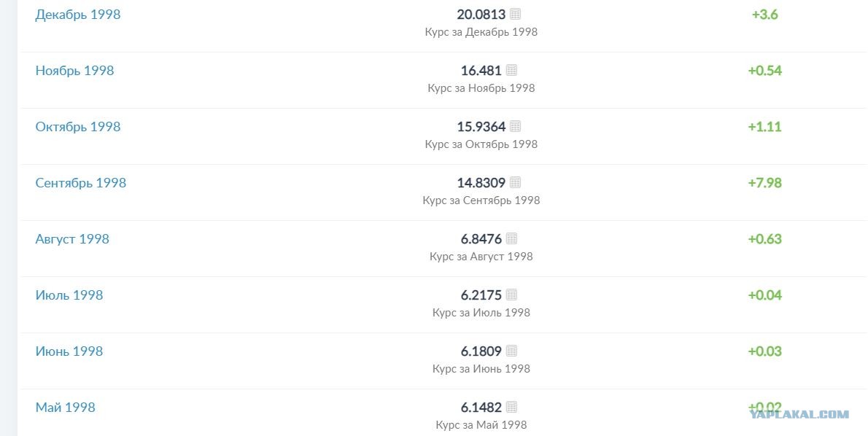Click the +3.6 change value for December
This screenshot has height=436, width=868.
[764, 15]
